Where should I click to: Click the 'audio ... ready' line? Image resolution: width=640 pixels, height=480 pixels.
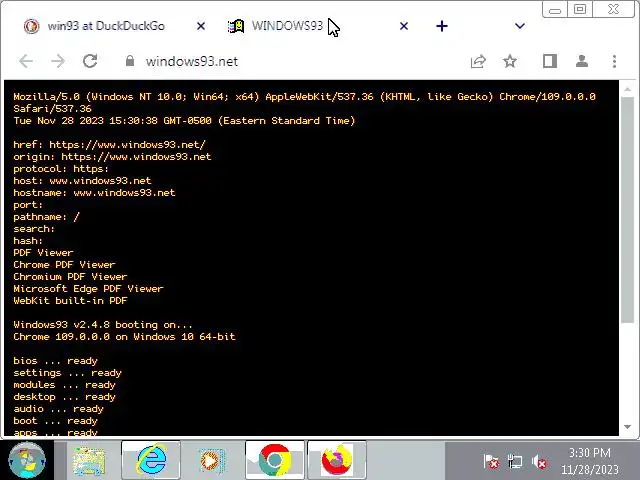click(x=58, y=409)
